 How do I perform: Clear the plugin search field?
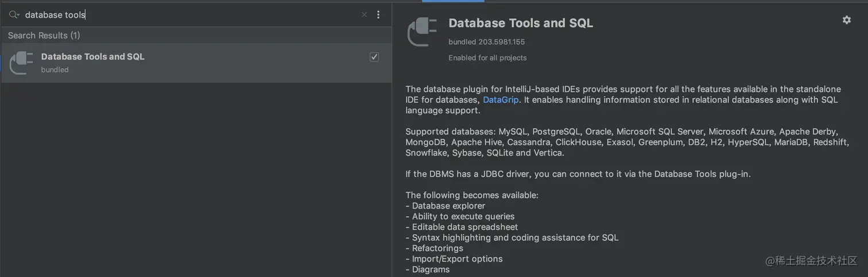tap(364, 15)
